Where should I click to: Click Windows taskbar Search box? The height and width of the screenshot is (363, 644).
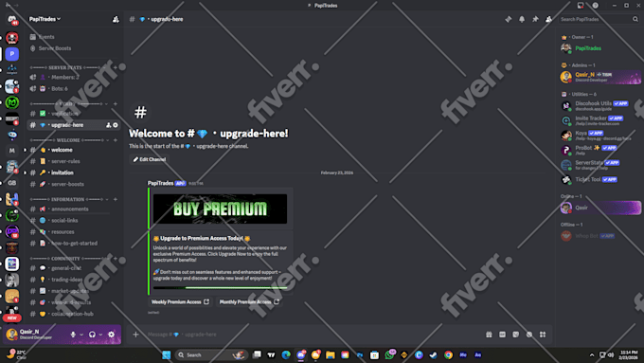(211, 354)
